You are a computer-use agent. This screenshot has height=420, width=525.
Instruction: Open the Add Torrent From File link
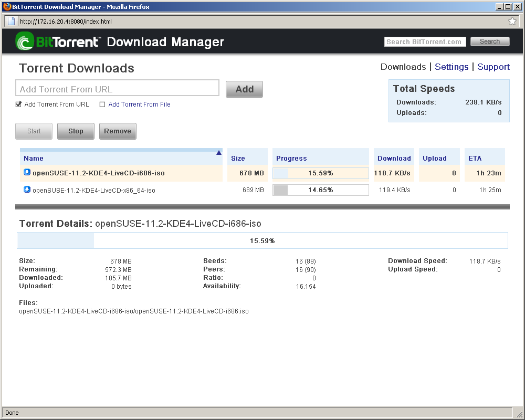(139, 104)
